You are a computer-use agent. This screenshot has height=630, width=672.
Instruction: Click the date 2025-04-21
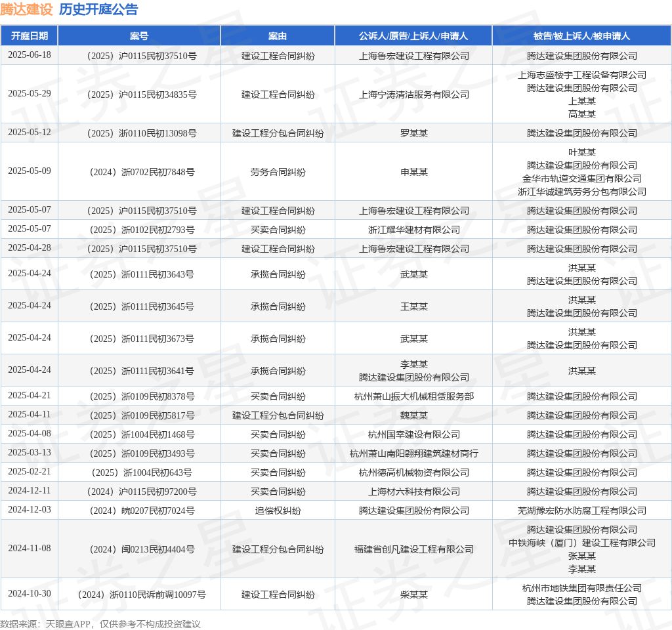coord(29,396)
